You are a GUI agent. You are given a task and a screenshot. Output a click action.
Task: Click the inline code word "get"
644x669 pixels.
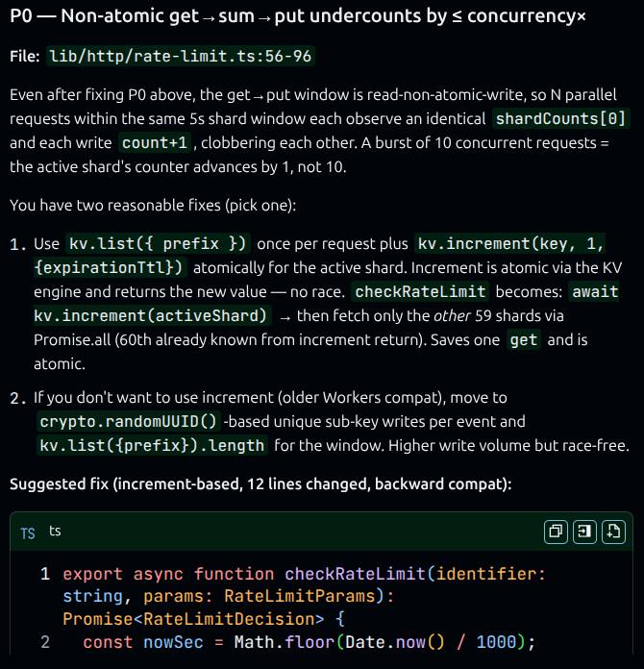pos(524,340)
